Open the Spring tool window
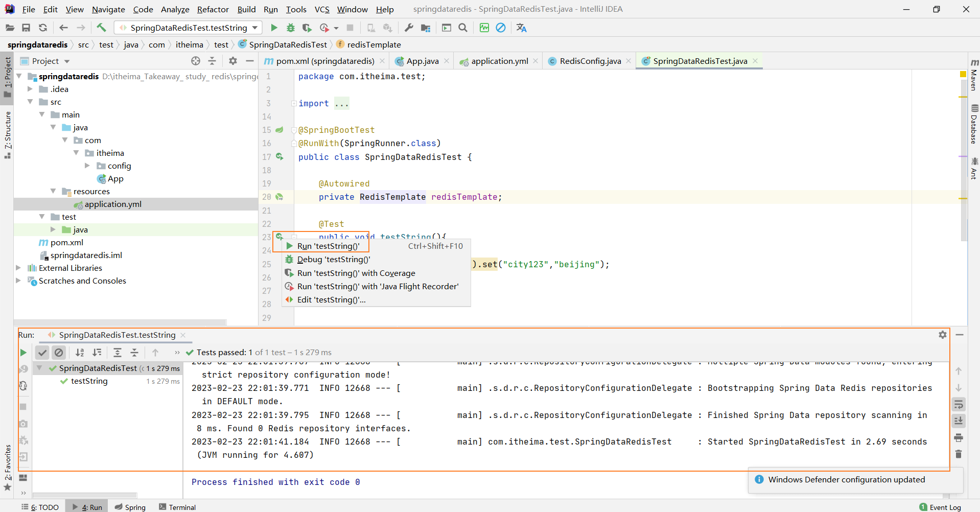The width and height of the screenshot is (980, 512). (130, 507)
